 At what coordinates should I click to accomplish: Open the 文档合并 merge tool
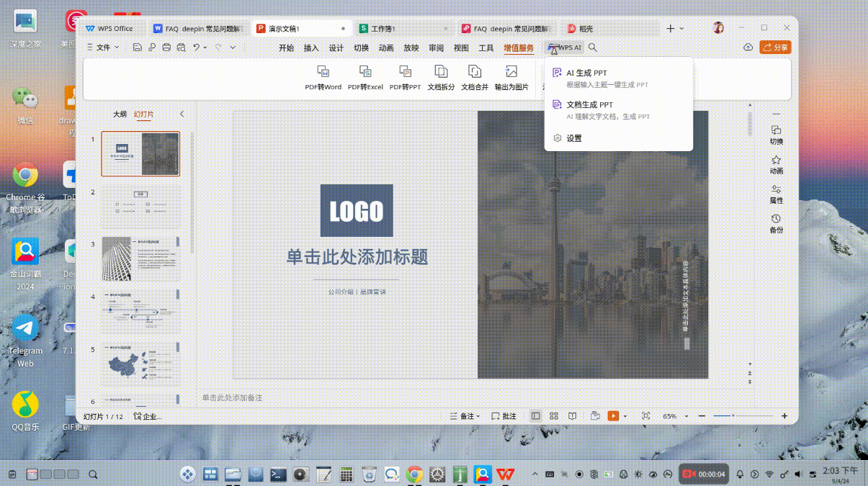[475, 78]
